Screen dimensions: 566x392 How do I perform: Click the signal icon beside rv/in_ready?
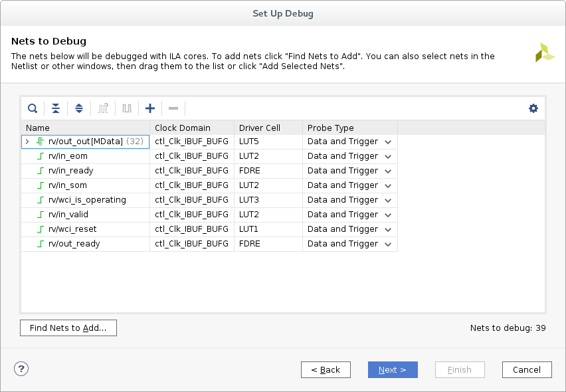coord(41,171)
